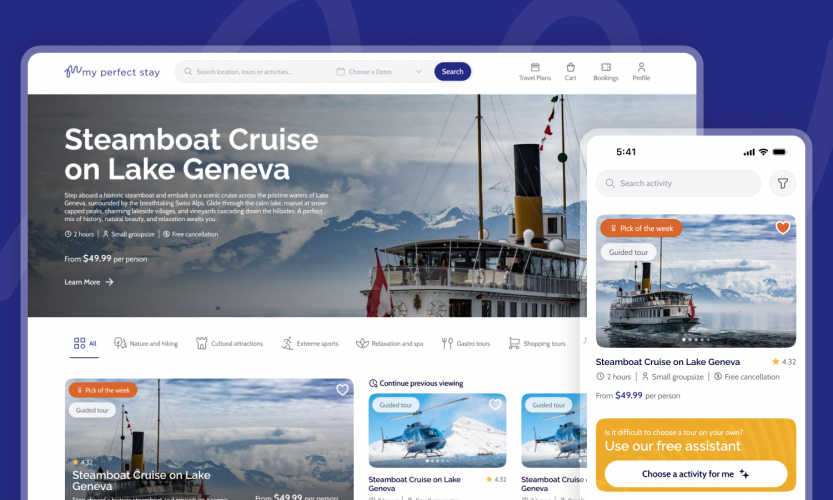
Task: Click the Use our free assistant banner heading
Action: coord(673,446)
